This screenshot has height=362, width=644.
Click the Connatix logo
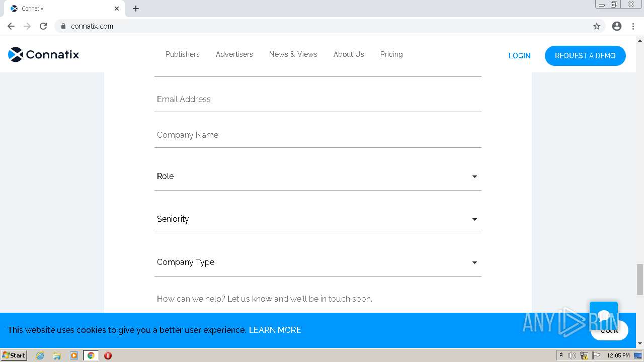pos(44,54)
